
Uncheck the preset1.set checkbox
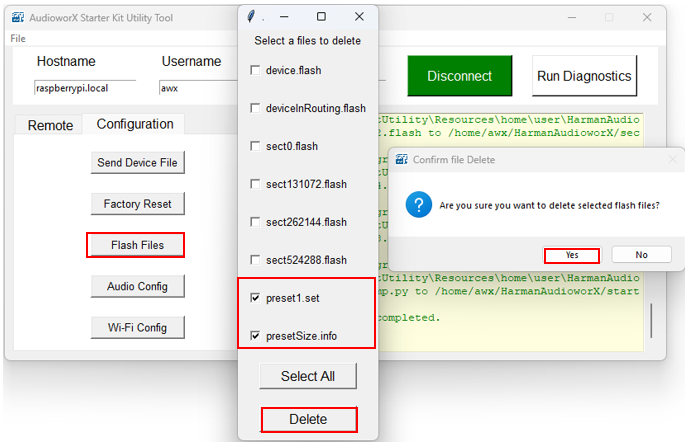tap(255, 298)
